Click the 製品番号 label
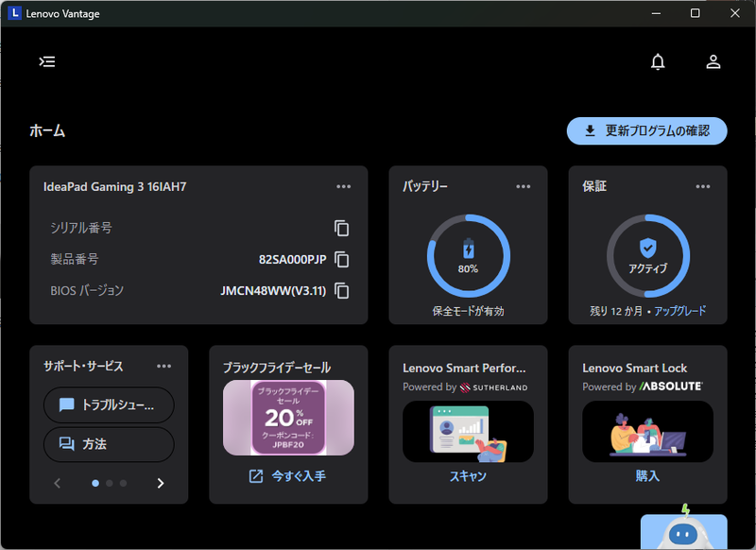The width and height of the screenshot is (756, 550). point(75,259)
